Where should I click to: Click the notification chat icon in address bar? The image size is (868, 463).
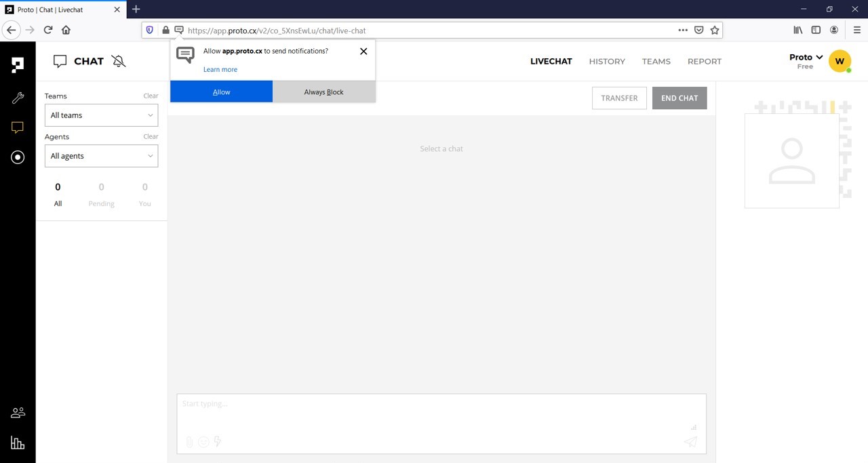click(179, 30)
